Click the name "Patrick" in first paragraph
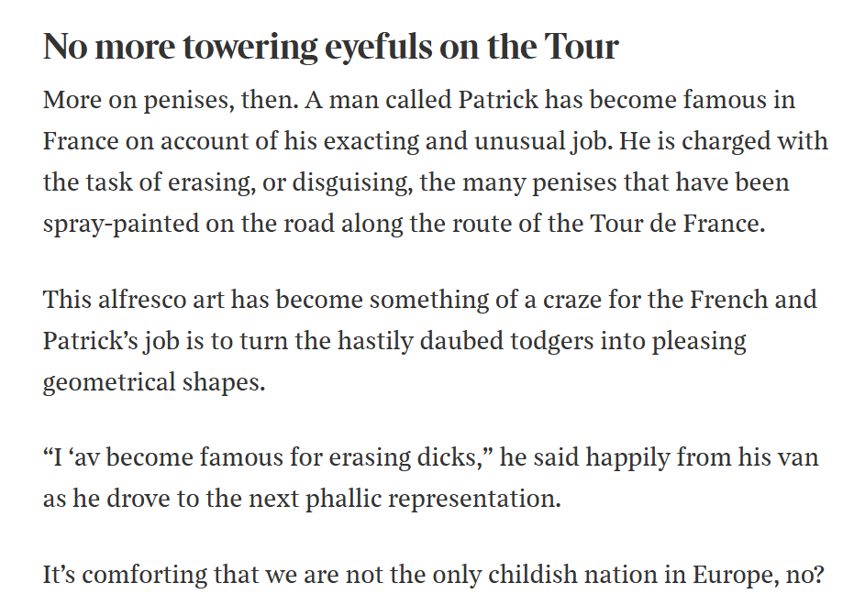Viewport: 865px width, 616px height. 498,100
